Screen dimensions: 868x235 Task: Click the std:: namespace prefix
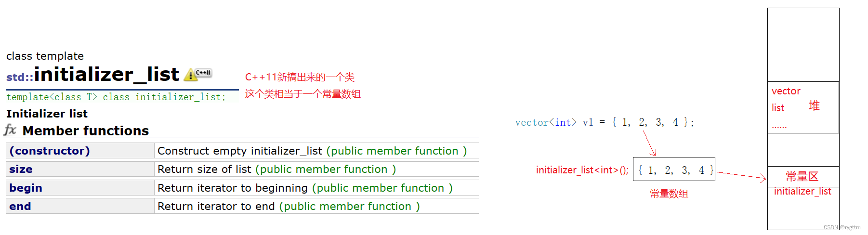tap(20, 77)
